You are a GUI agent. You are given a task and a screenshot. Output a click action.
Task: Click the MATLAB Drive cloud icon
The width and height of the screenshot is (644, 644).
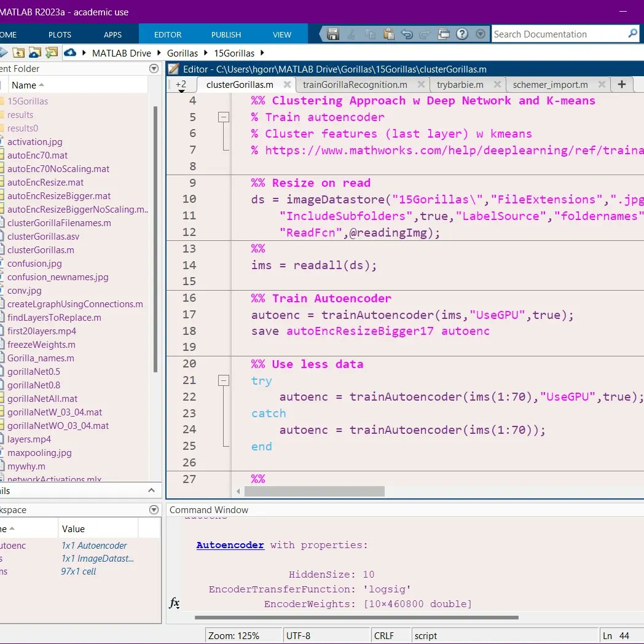point(70,53)
